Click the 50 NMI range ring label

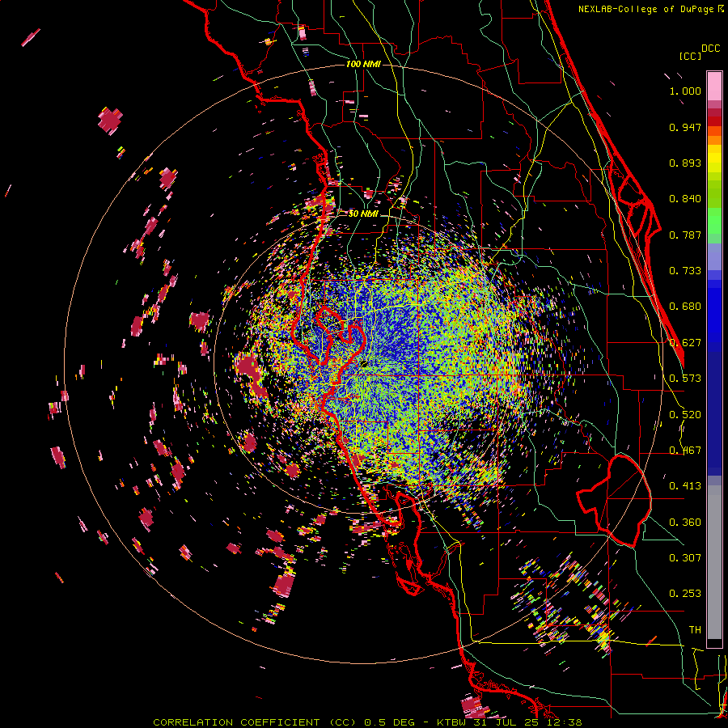pyautogui.click(x=363, y=214)
